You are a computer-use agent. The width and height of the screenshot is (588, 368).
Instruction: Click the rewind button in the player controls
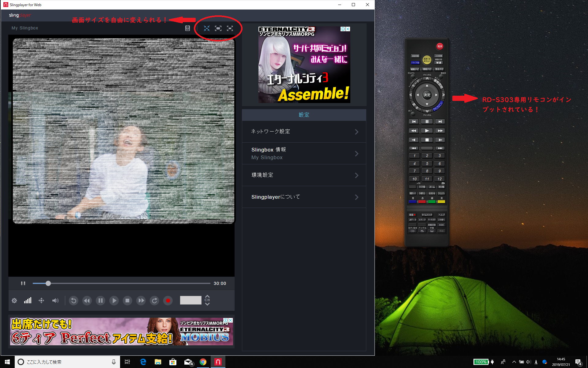87,301
